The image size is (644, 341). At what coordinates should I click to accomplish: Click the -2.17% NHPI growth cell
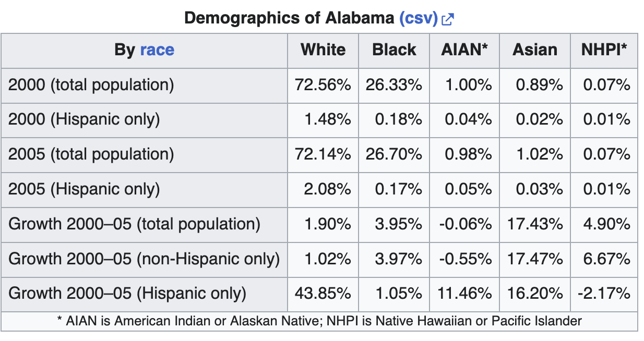coord(604,294)
